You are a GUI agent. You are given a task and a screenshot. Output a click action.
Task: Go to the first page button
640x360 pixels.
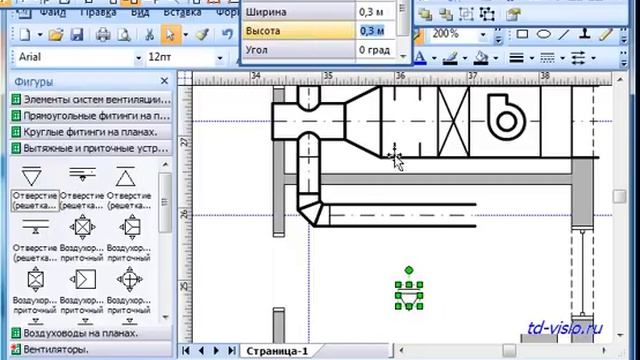point(186,351)
